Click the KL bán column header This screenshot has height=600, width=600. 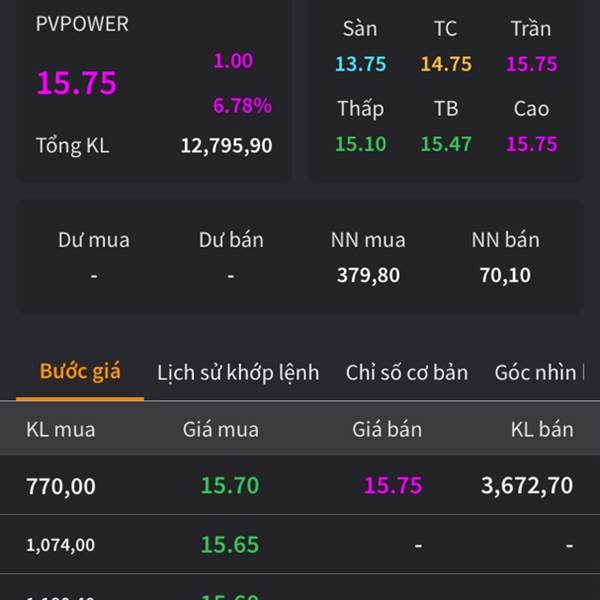542,429
